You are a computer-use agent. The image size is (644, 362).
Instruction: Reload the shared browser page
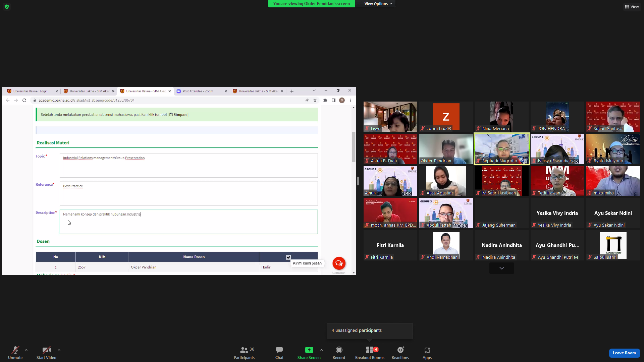pos(24,100)
